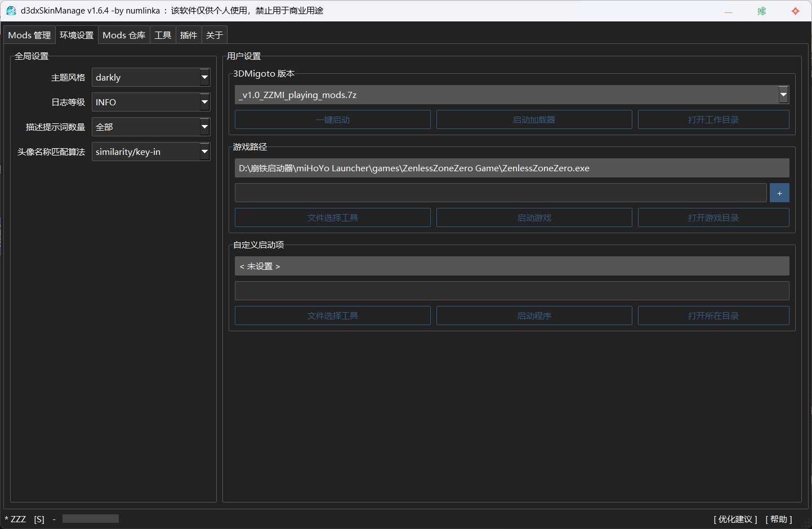Click the 启动游戏 button

point(534,217)
